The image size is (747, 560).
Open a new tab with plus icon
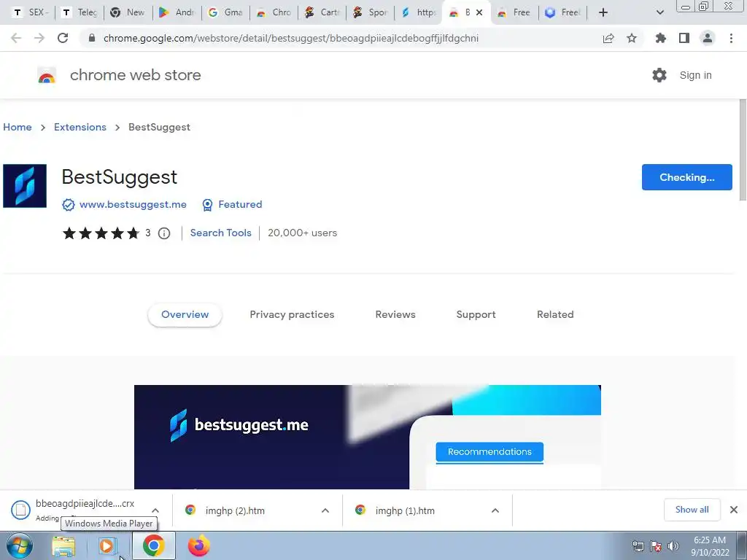pyautogui.click(x=603, y=12)
